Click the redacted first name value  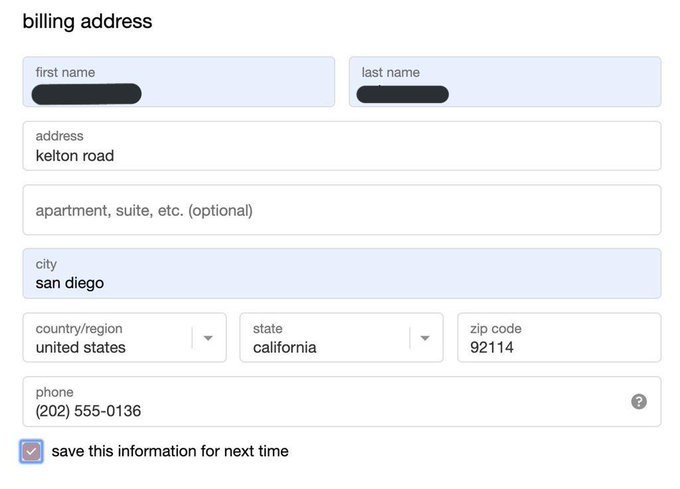[87, 94]
